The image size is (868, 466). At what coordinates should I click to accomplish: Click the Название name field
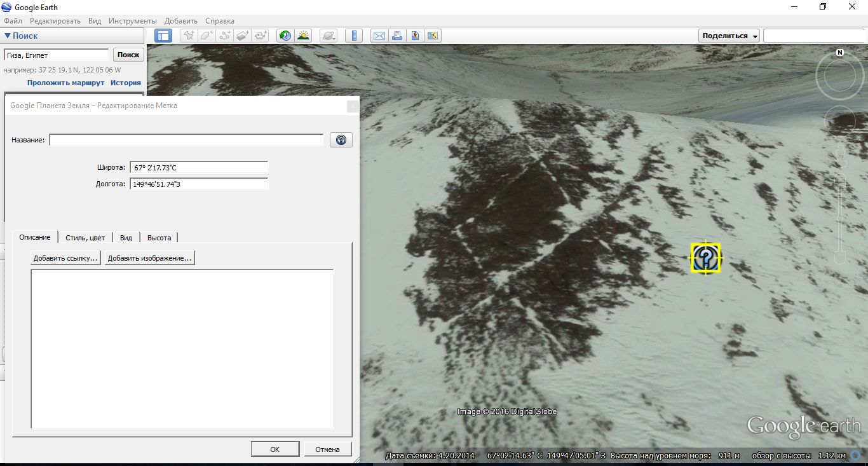pos(186,140)
